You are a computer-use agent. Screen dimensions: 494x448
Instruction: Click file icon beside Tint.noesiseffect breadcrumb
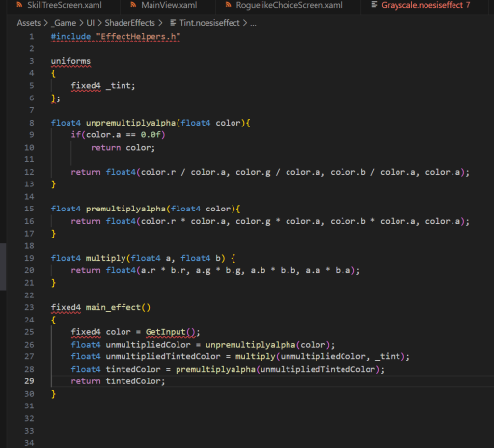click(173, 23)
